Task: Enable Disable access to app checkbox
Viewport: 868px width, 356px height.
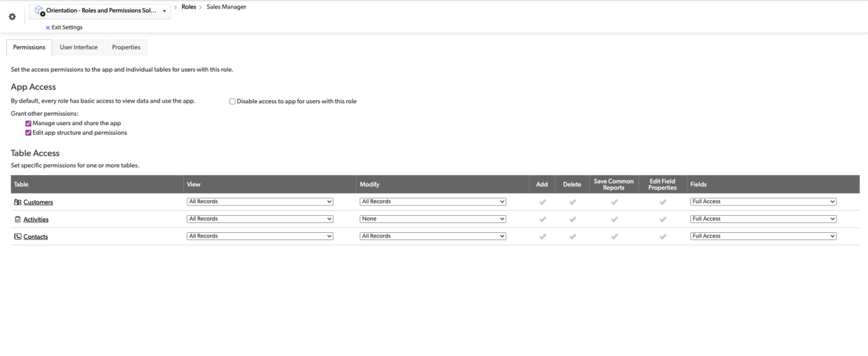Action: coord(232,101)
